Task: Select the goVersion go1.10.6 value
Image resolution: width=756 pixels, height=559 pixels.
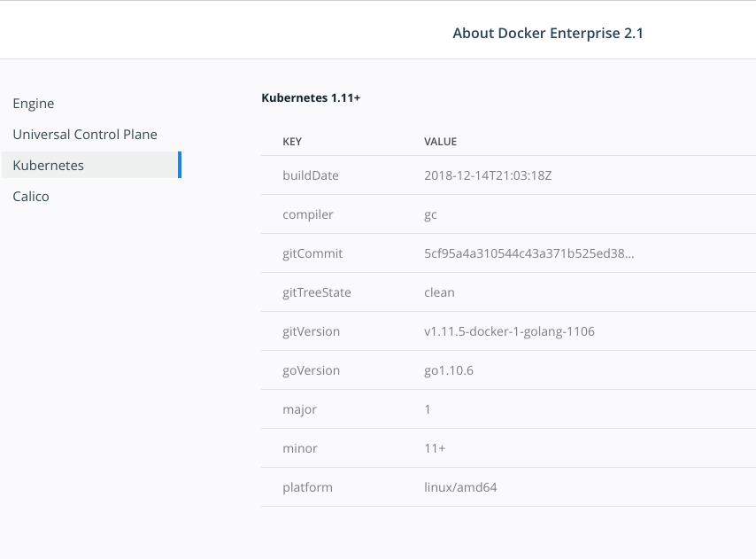Action: pos(449,370)
